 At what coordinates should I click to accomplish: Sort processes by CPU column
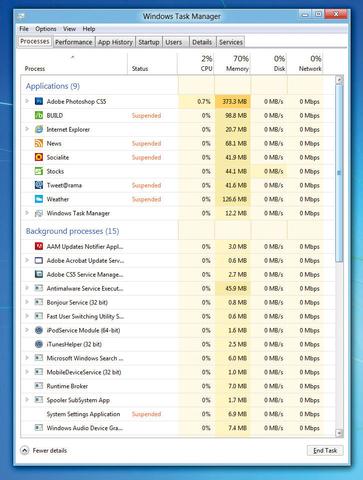point(196,63)
